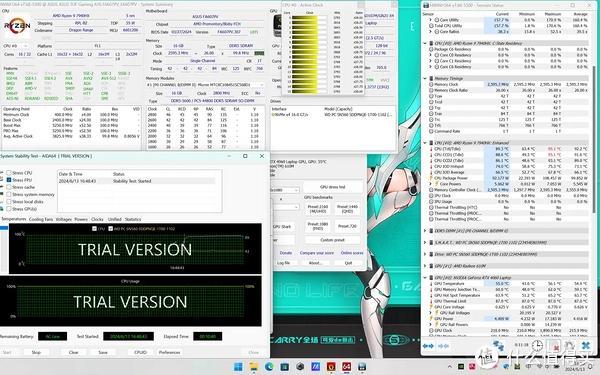
Task: Expand the Core C0 Residency row
Action: coord(430,55)
